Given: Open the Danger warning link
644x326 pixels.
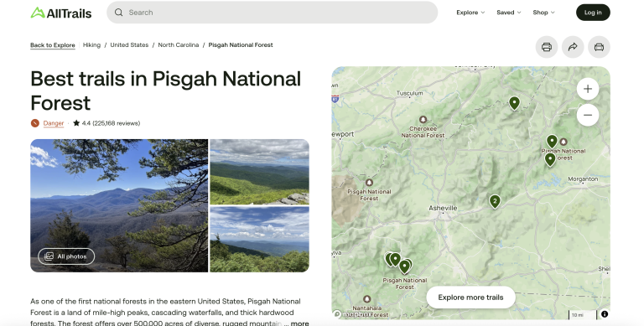Looking at the screenshot, I should (54, 123).
